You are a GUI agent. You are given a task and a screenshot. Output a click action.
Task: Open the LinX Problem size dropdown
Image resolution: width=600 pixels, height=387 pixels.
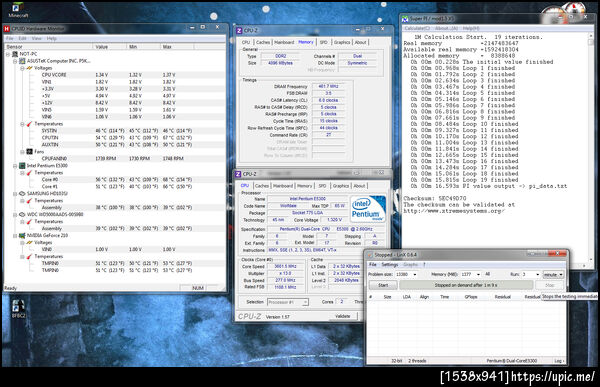pyautogui.click(x=415, y=274)
